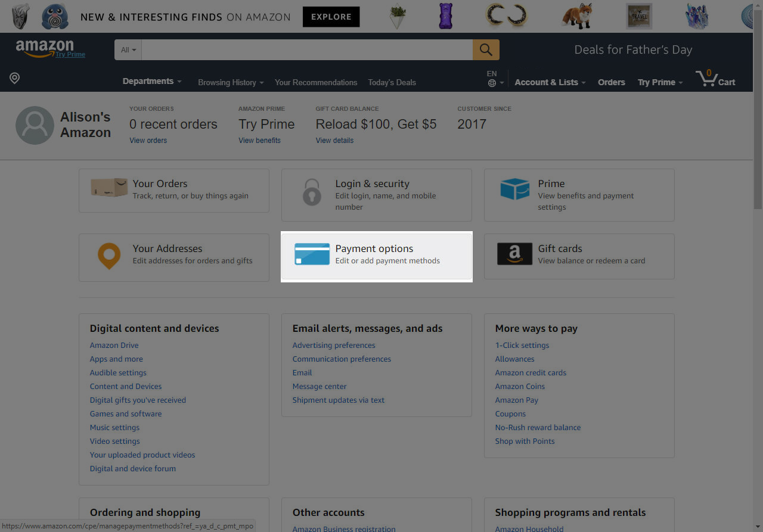This screenshot has height=532, width=763.
Task: Open the shopping cart icon
Action: pos(715,79)
